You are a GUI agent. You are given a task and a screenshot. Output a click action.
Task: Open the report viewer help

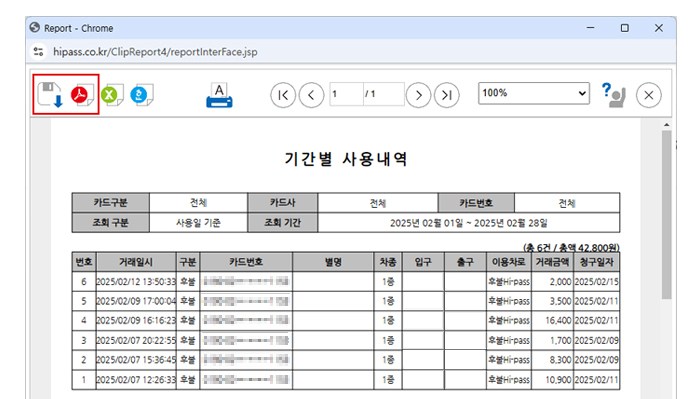pyautogui.click(x=613, y=95)
